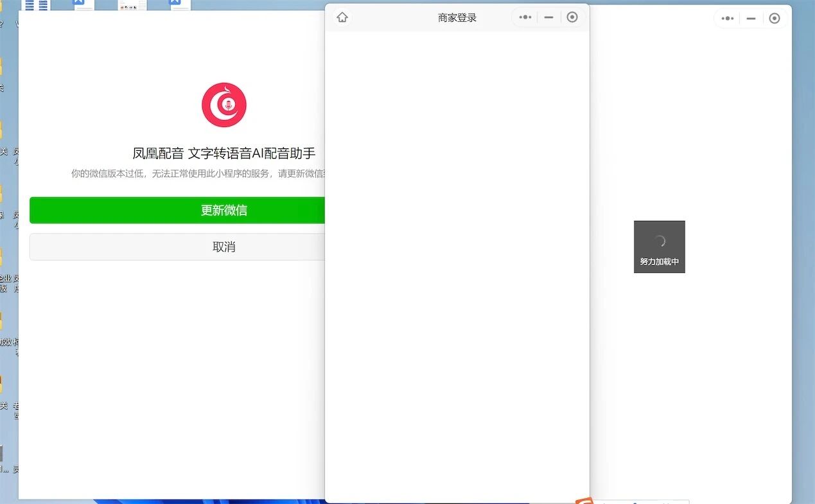Open more options in the loading window
815x504 pixels.
coord(728,19)
